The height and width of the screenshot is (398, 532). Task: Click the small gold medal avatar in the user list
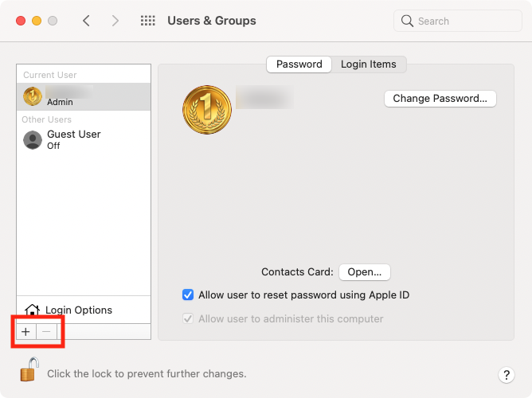[33, 96]
